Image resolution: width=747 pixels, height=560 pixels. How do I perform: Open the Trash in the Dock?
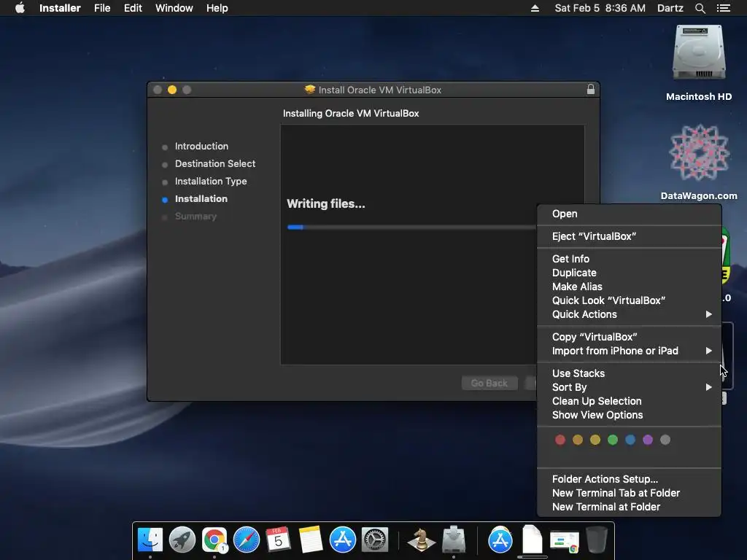tap(596, 540)
